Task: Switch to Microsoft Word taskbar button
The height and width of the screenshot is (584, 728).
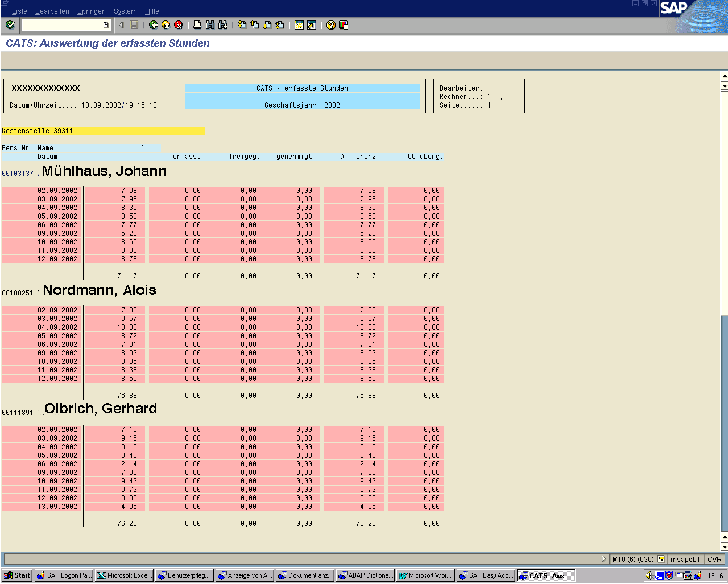Action: pos(425,575)
